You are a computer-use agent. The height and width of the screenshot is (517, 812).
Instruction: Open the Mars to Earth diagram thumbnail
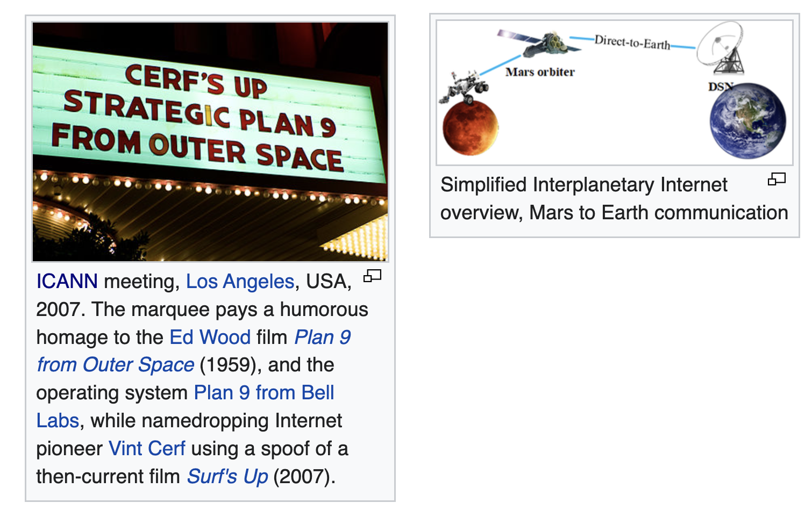(614, 93)
